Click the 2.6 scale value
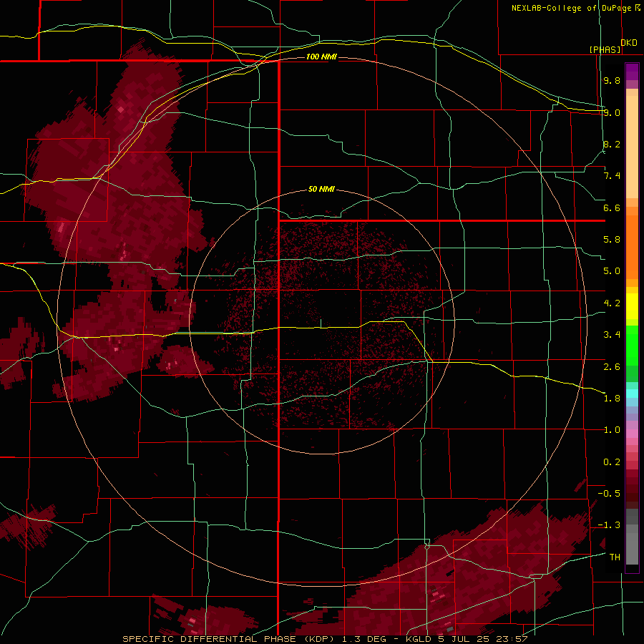Viewport: 644px width, 644px height. tap(612, 366)
